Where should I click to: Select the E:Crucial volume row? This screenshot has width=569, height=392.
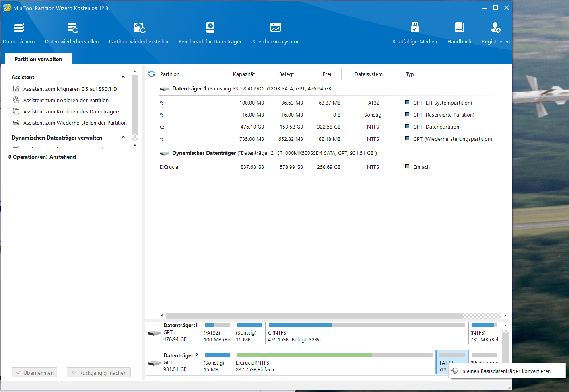click(333, 167)
